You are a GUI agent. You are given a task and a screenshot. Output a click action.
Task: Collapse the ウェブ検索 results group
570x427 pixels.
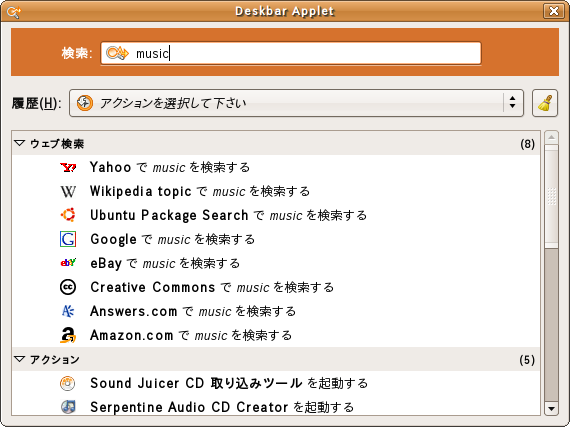[20, 144]
